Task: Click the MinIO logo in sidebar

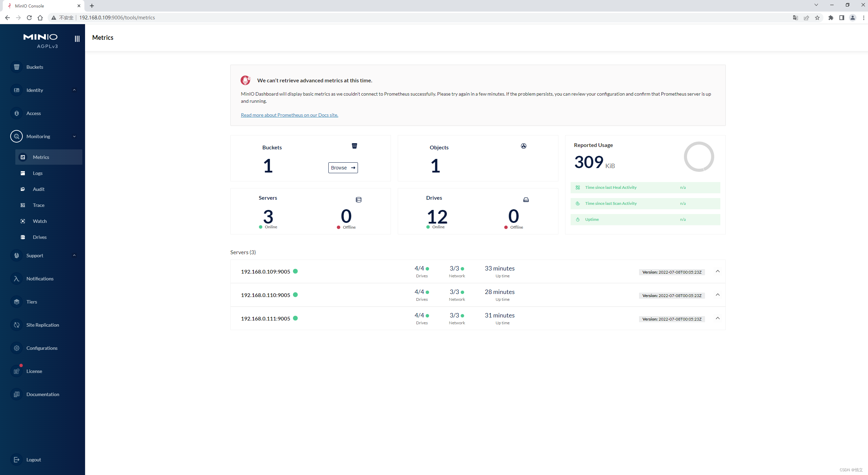Action: point(40,41)
